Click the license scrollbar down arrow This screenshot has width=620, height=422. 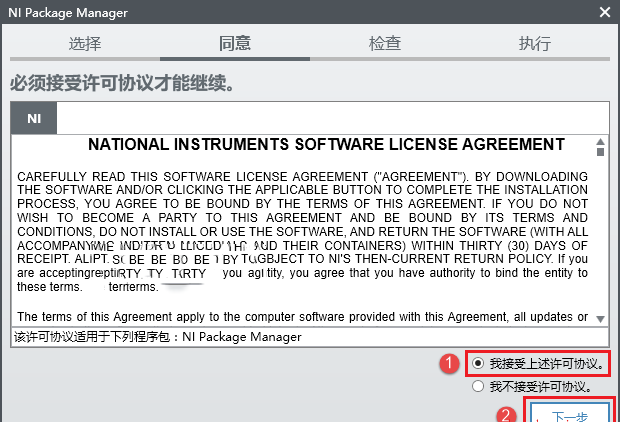tap(600, 319)
